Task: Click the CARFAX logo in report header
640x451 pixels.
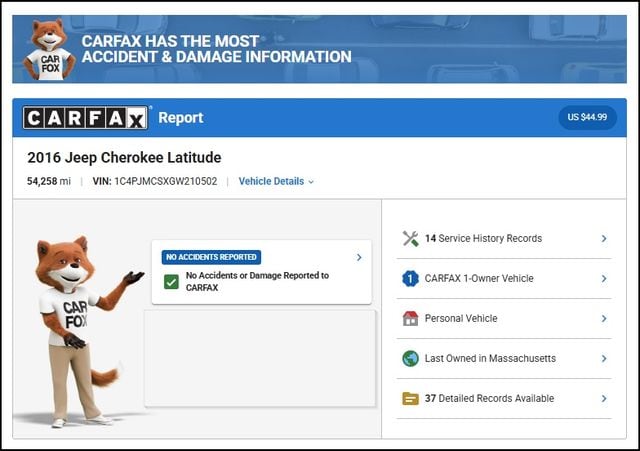Action: pos(86,118)
